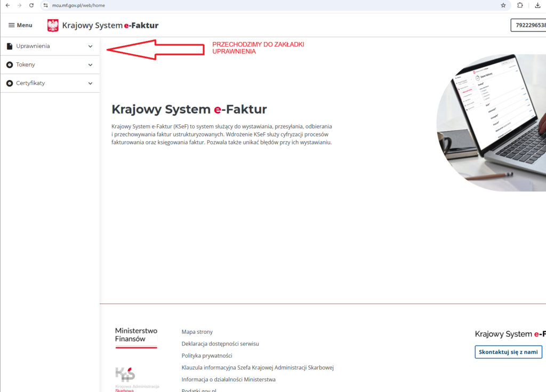Bookmark this page with star icon
The width and height of the screenshot is (546, 392).
[x=503, y=5]
